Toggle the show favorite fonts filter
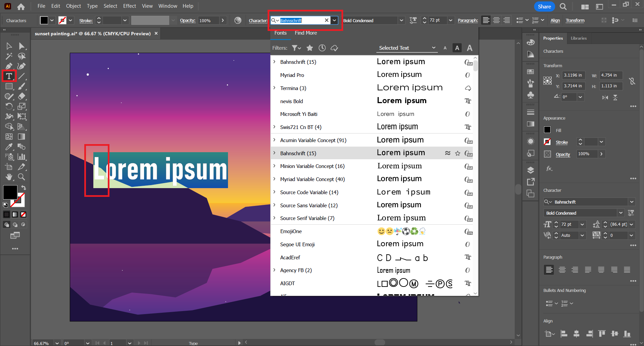 [310, 48]
